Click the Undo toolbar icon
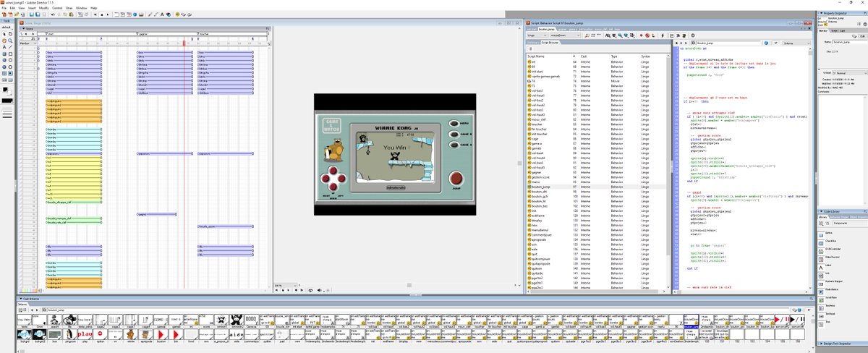Viewport: 868px width, 353px height. click(x=53, y=14)
